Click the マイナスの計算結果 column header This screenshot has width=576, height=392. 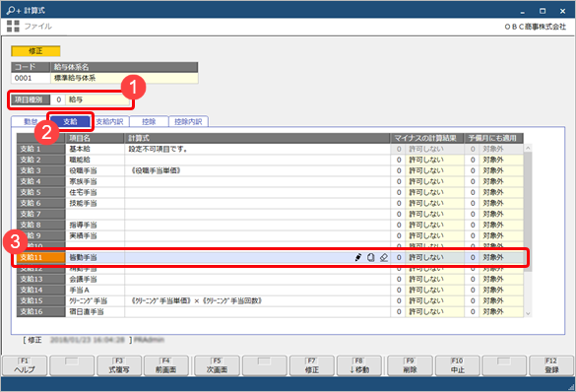[427, 138]
